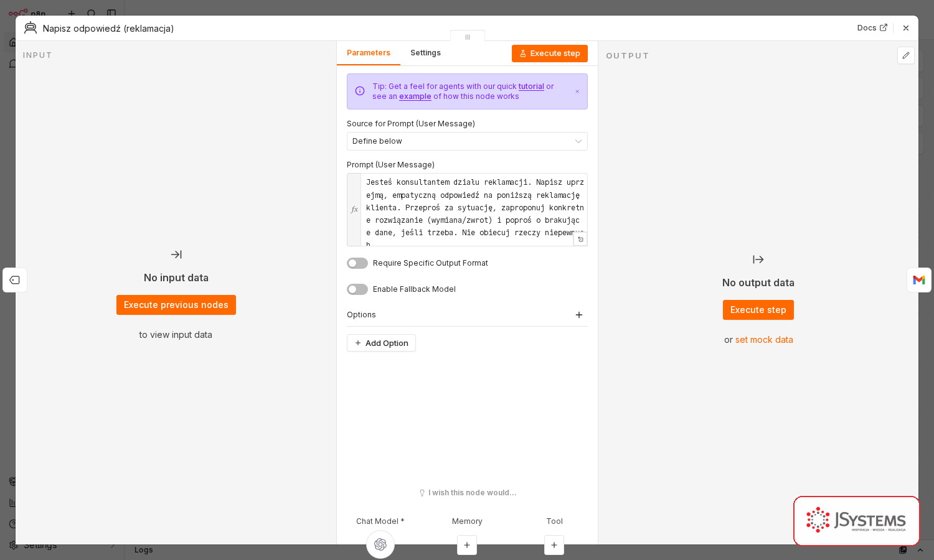Click the previous node tag icon

15,280
